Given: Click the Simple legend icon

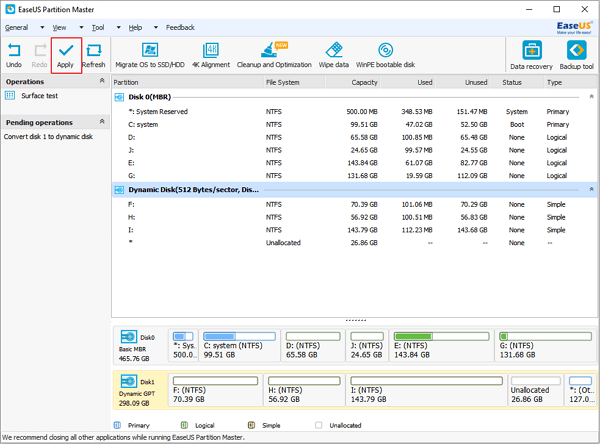Looking at the screenshot, I should [251, 425].
